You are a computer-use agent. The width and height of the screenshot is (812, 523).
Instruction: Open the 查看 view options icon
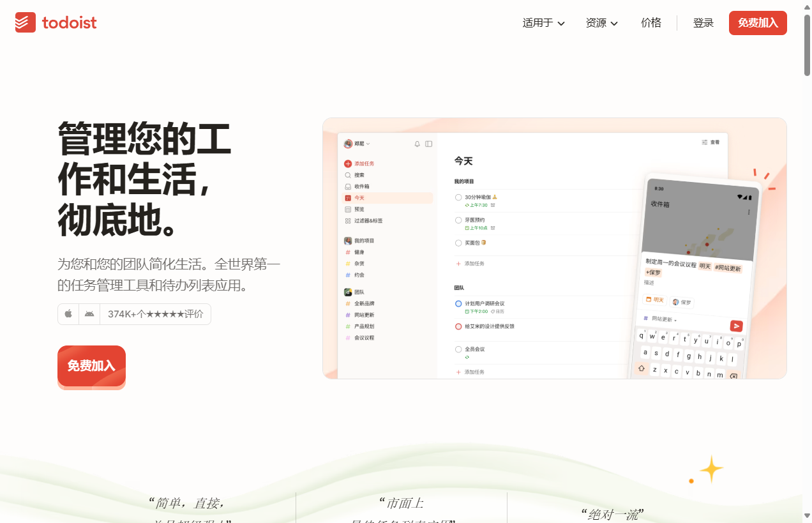pyautogui.click(x=709, y=142)
